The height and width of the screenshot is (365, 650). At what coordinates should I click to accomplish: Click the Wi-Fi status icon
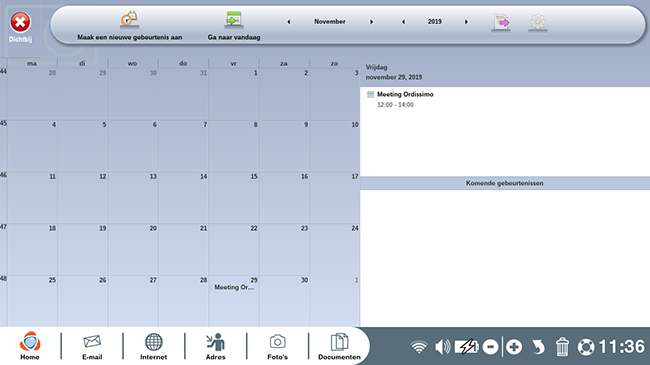point(419,347)
